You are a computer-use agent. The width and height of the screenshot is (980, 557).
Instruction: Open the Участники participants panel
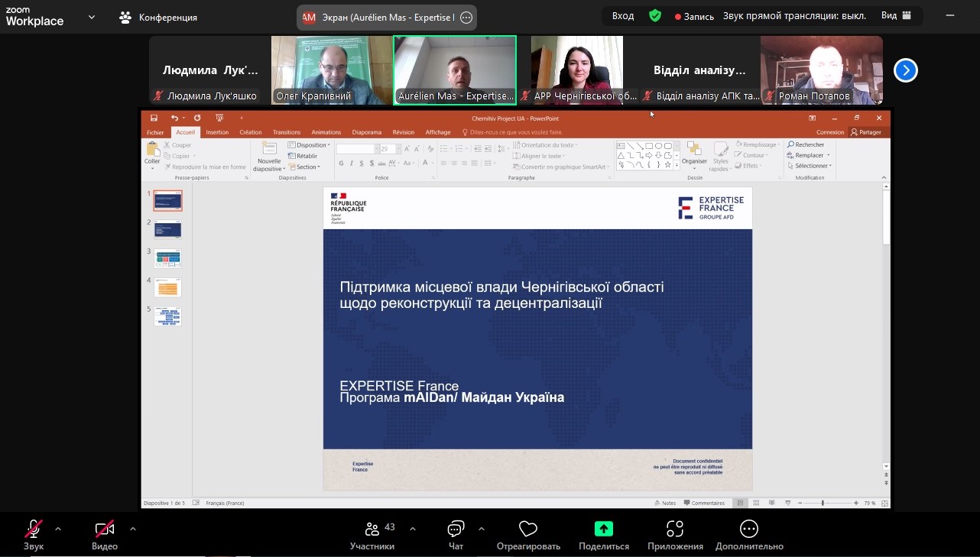click(372, 534)
